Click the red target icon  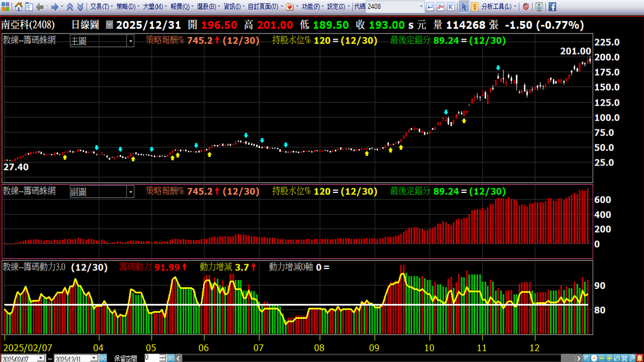pos(526,7)
